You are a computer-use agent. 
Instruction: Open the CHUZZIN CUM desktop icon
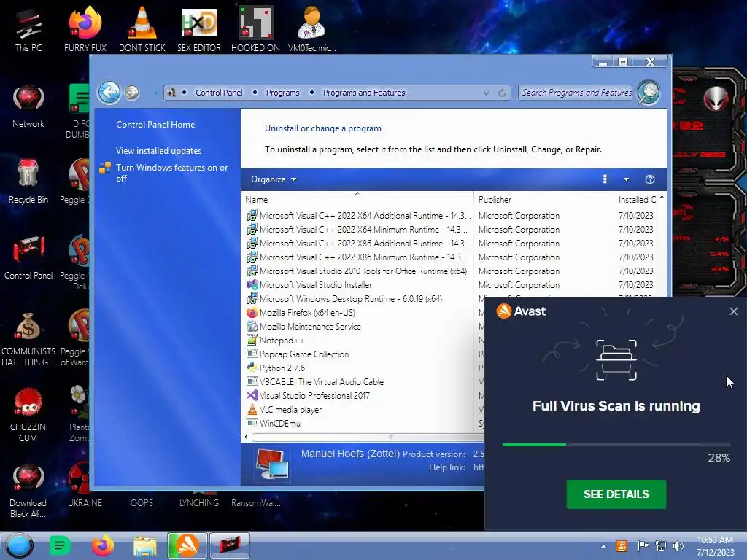pos(28,415)
